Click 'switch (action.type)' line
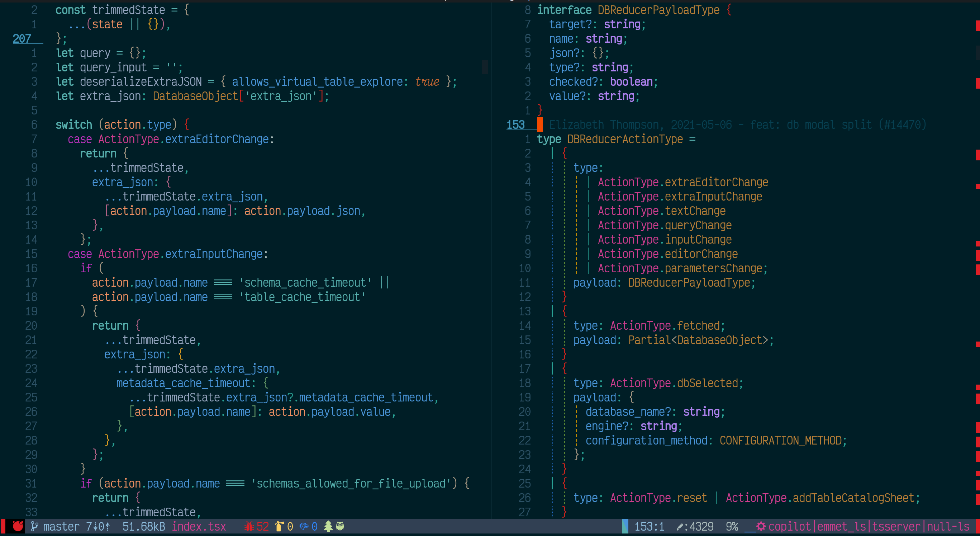980x536 pixels. tap(123, 125)
